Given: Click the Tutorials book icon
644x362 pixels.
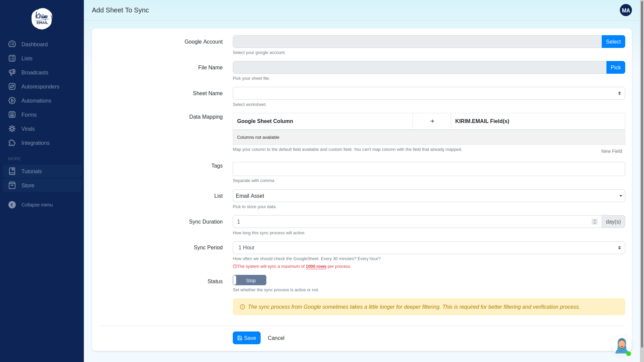Looking at the screenshot, I should [x=12, y=171].
